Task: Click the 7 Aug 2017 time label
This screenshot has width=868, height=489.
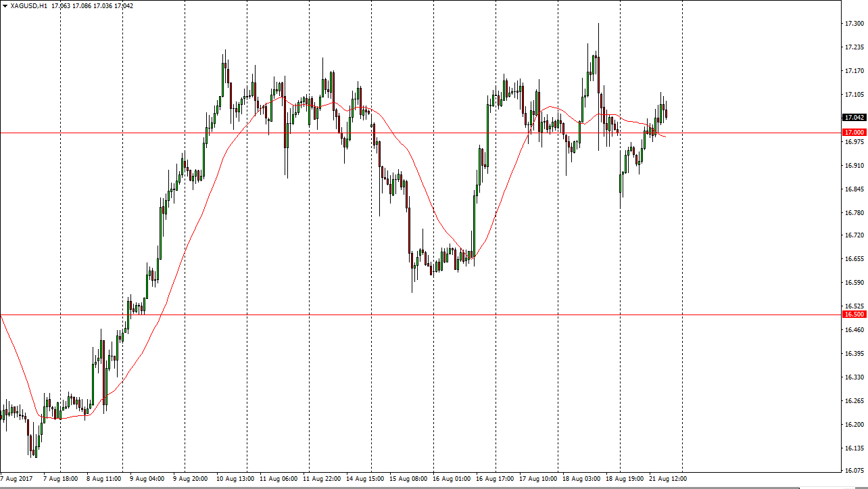Action: pos(18,478)
